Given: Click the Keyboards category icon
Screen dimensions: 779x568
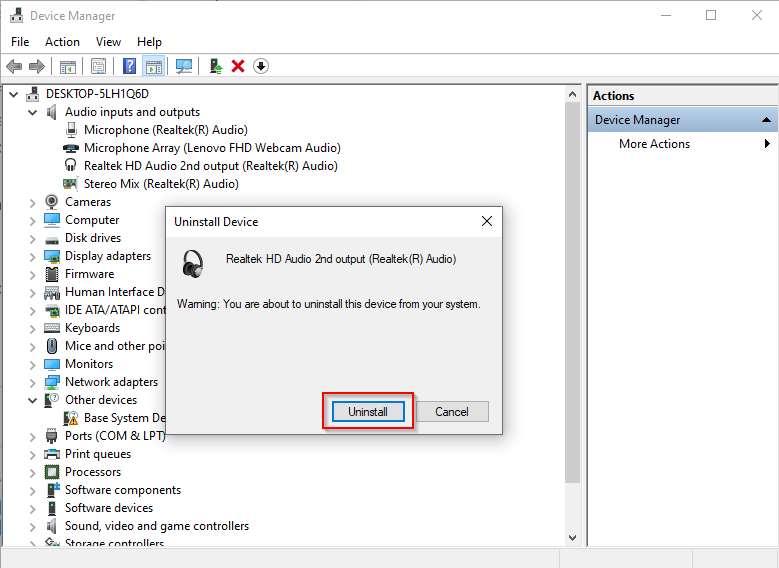Looking at the screenshot, I should 52,328.
